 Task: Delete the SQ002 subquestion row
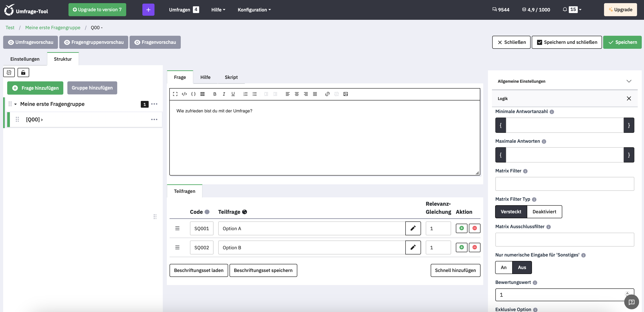click(474, 247)
